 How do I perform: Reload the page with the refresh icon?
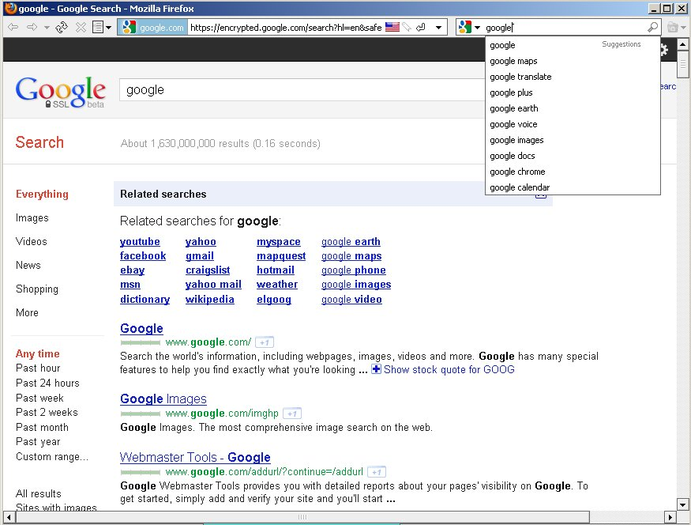pos(62,27)
